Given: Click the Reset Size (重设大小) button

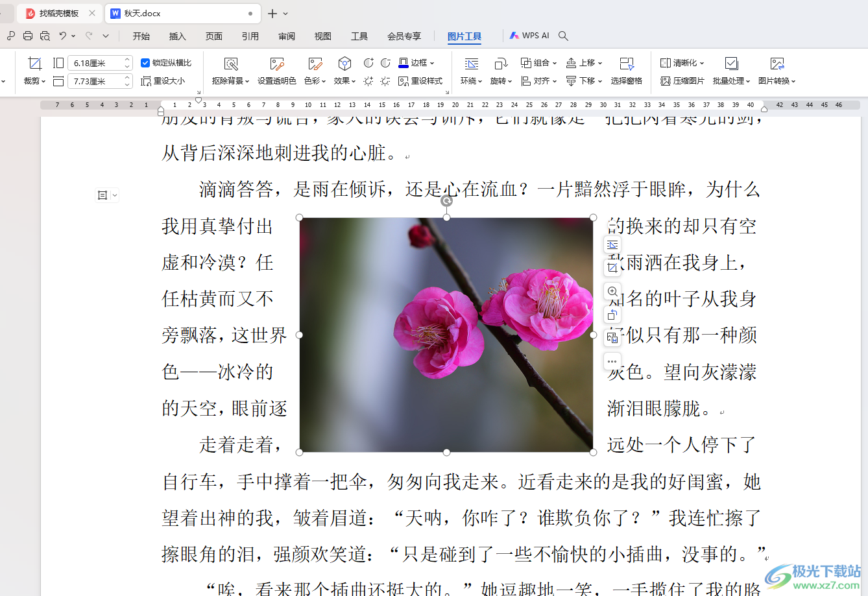Looking at the screenshot, I should (163, 81).
